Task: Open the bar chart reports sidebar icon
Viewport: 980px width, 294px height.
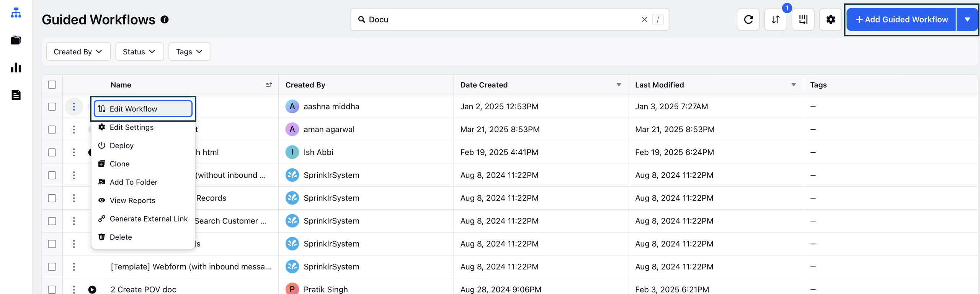Action: pyautogui.click(x=16, y=67)
